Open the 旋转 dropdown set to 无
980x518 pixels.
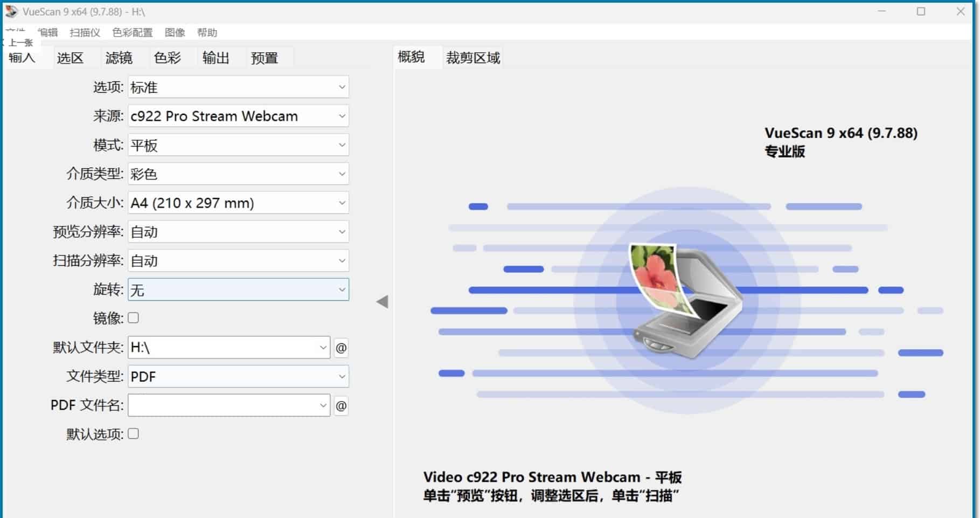click(238, 289)
